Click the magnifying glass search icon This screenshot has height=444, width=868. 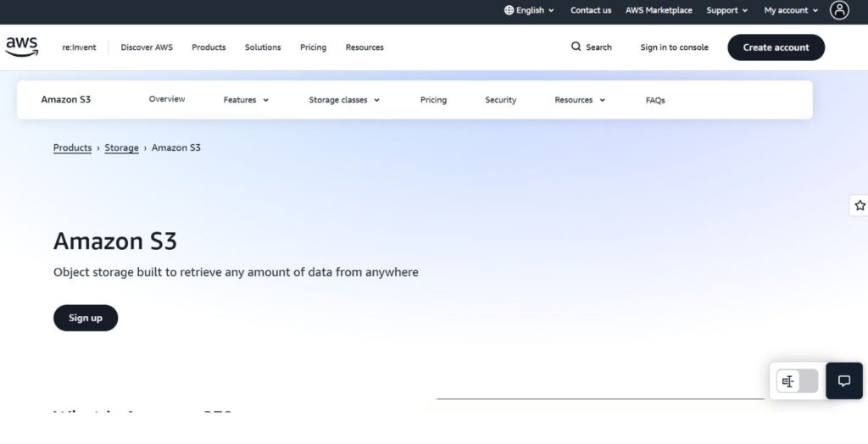[576, 47]
